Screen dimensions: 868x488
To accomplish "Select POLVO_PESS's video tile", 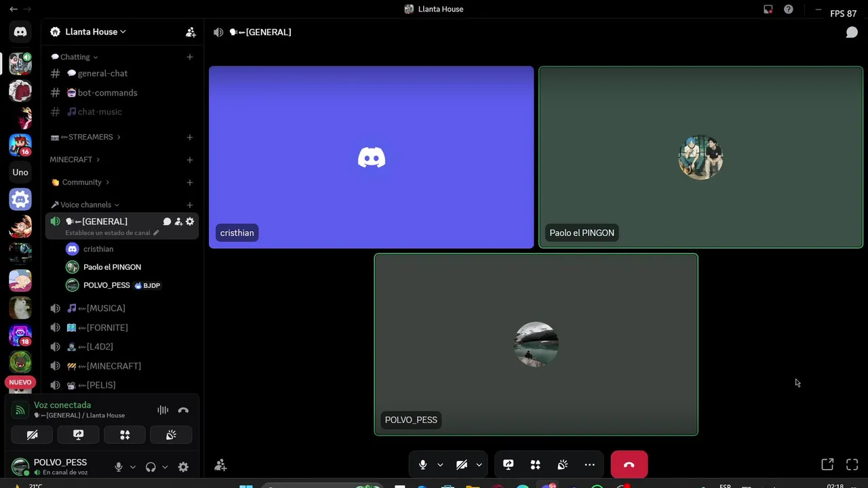I will pyautogui.click(x=536, y=344).
